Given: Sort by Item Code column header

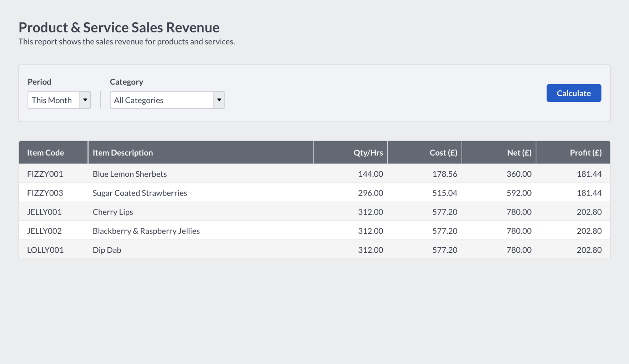Looking at the screenshot, I should 46,152.
